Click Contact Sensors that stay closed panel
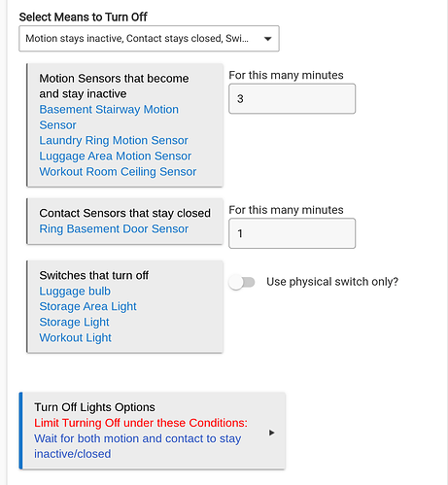This screenshot has height=485, width=448. 125,221
